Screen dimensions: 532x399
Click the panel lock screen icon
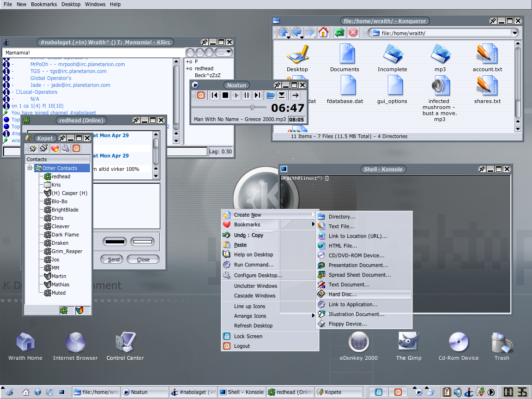click(x=378, y=392)
